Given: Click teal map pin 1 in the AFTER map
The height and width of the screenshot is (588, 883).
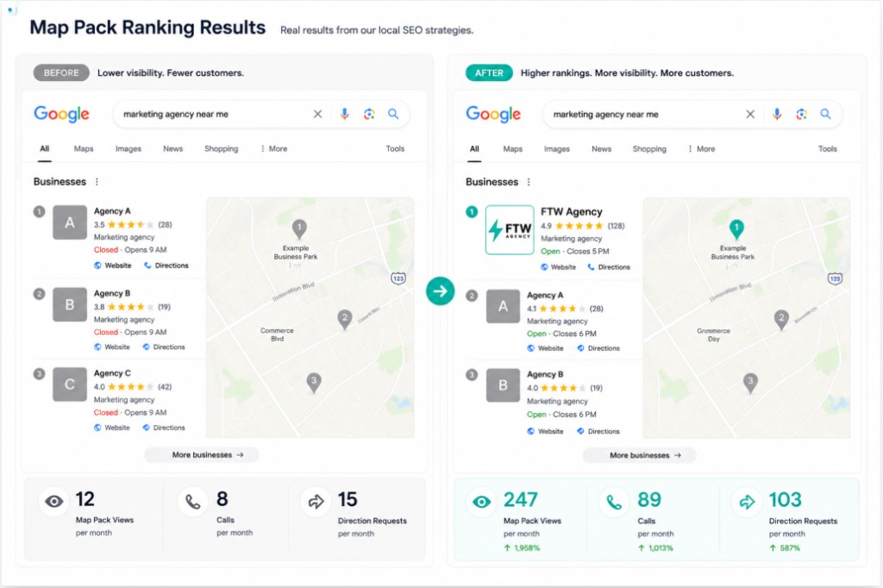Looking at the screenshot, I should [736, 228].
